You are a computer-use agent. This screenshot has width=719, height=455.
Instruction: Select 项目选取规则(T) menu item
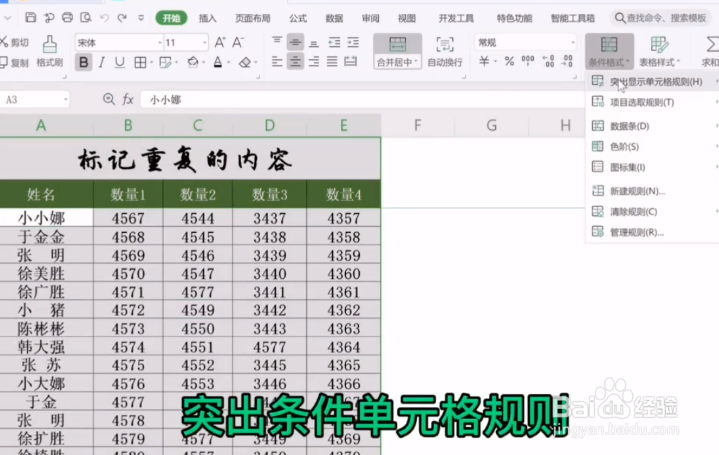[653, 102]
